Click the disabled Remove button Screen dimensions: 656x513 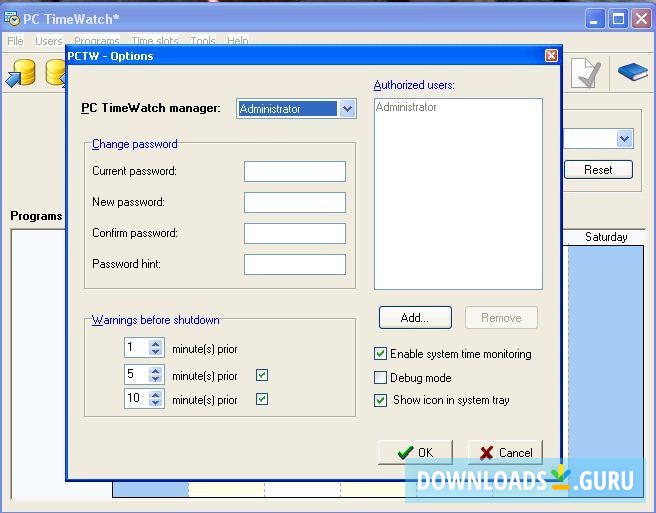[x=501, y=318]
